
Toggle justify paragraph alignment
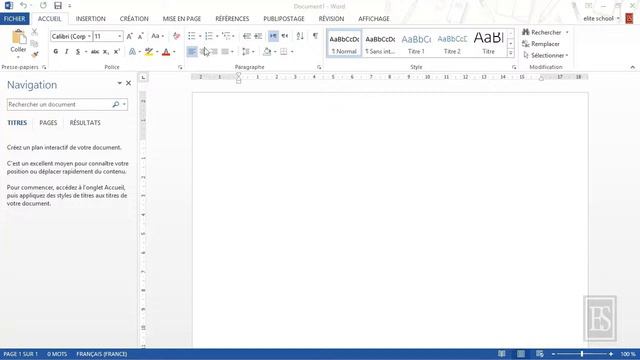pyautogui.click(x=224, y=52)
